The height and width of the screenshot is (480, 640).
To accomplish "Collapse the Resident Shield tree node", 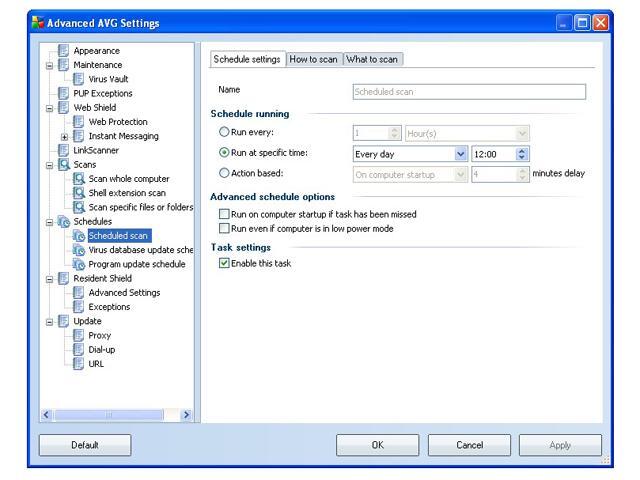I will pos(49,279).
